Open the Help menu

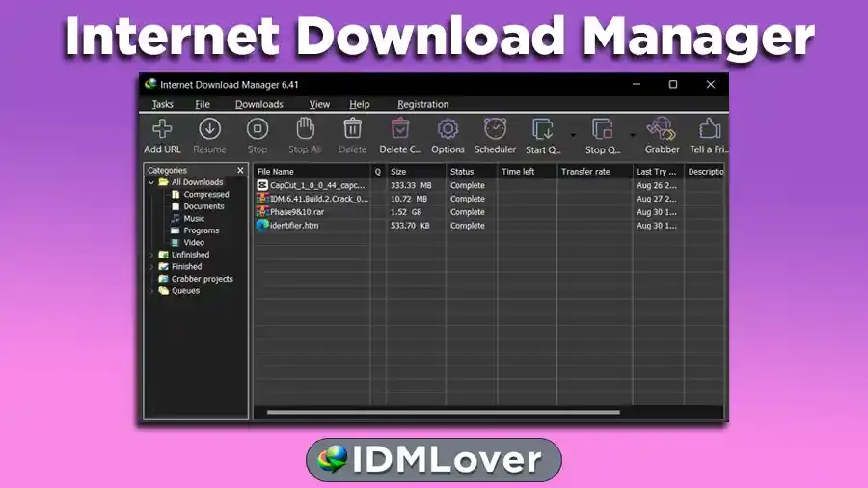[360, 104]
